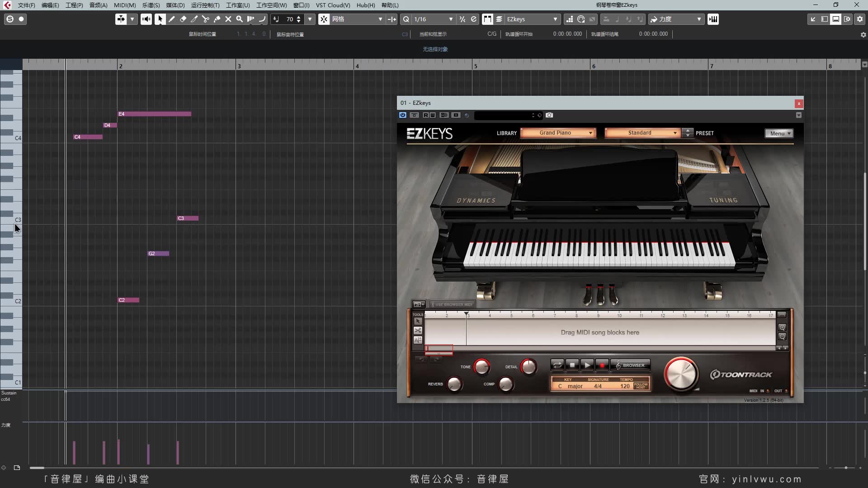Open auto-scroll options dropdown arrow
Screen dimensions: 868x488
point(132,19)
